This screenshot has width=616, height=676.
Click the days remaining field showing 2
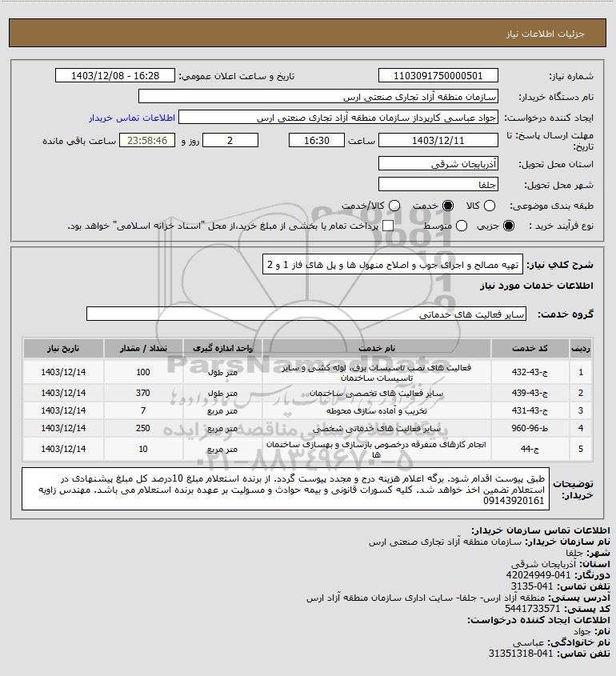tap(230, 141)
